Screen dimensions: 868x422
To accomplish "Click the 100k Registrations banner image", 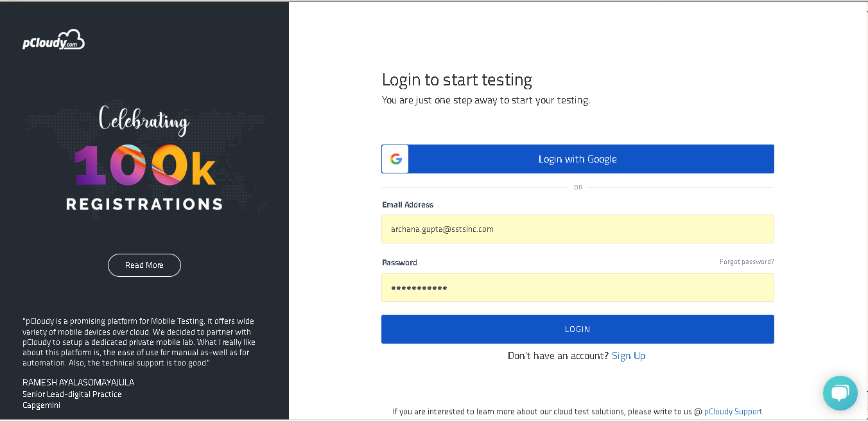I will [144, 161].
